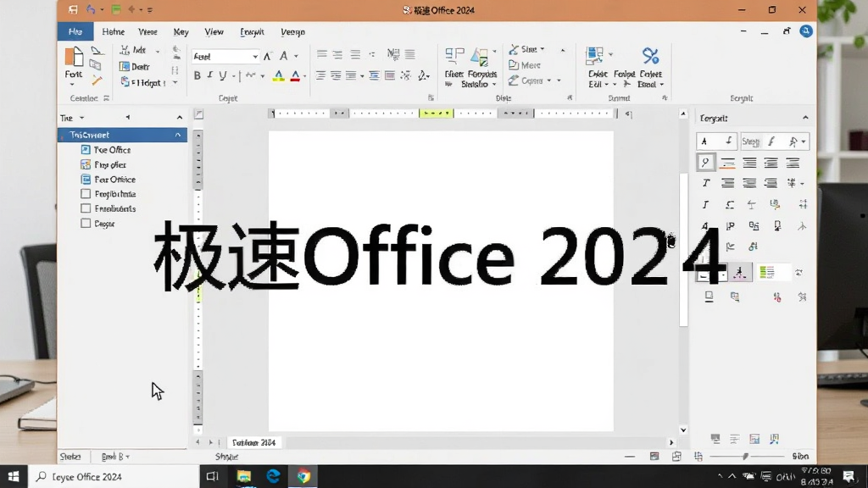
Task: Apply Underline formatting button
Action: coord(223,75)
